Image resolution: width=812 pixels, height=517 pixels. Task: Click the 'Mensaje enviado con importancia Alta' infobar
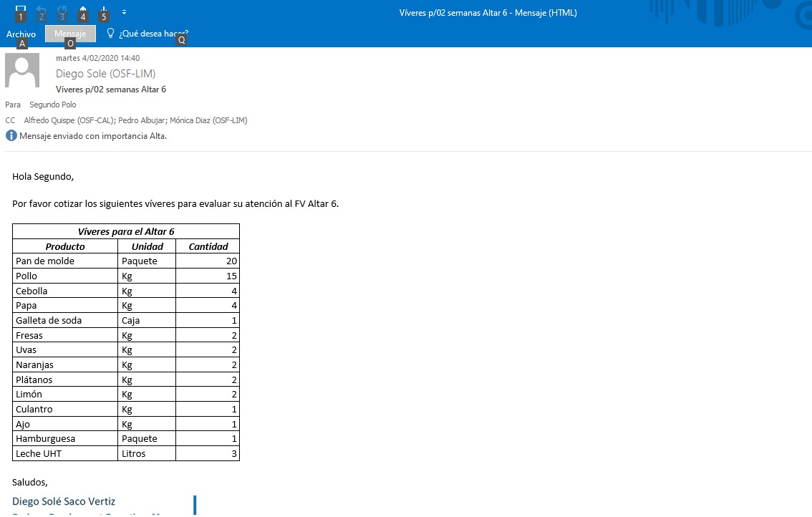click(x=93, y=136)
